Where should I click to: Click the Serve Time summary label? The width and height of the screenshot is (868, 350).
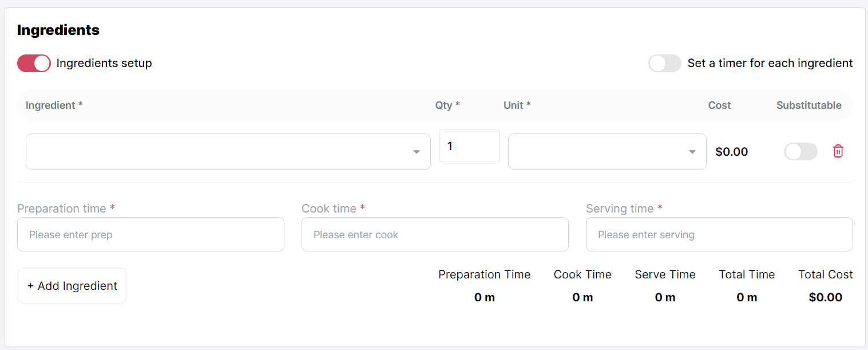665,274
